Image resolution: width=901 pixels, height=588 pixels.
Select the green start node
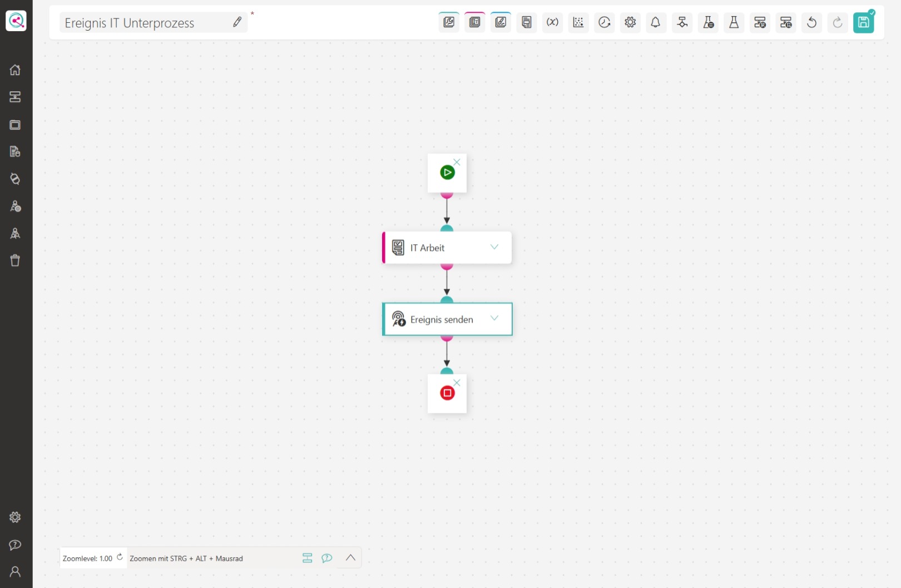click(447, 172)
